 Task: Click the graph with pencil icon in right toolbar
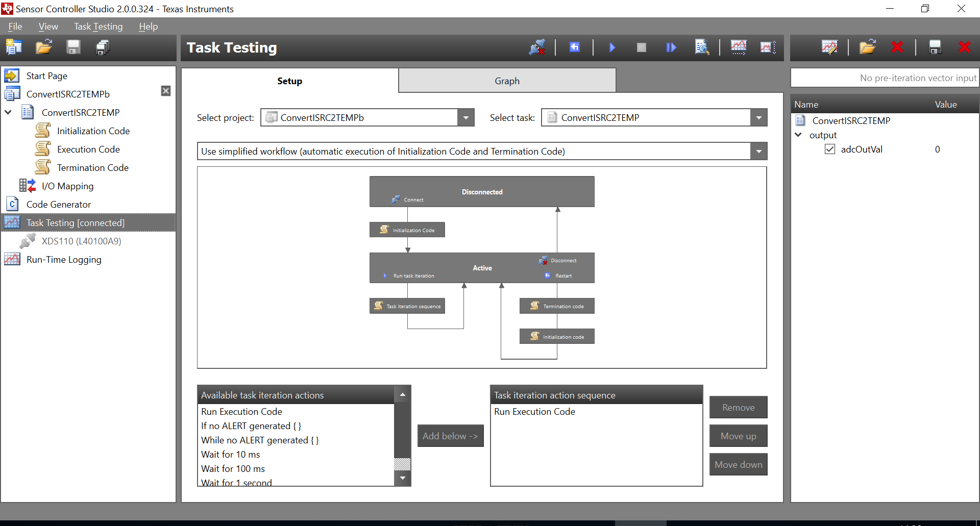coord(829,47)
